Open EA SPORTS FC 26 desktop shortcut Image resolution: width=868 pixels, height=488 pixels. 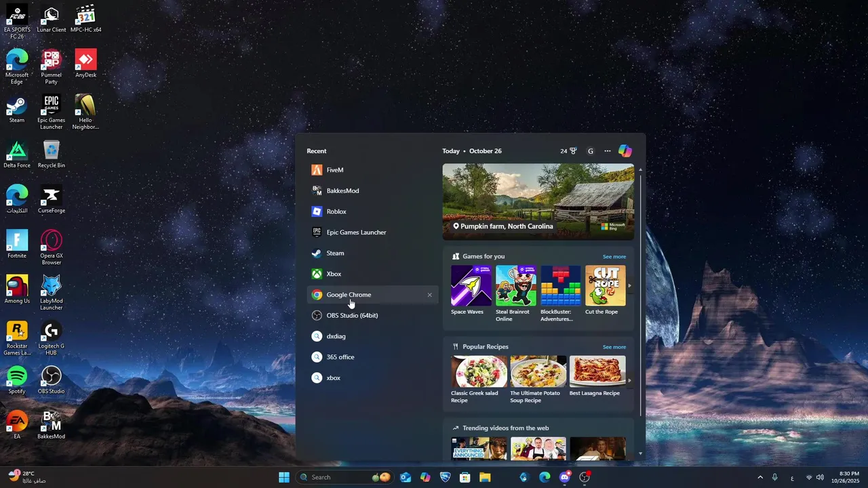[x=17, y=22]
